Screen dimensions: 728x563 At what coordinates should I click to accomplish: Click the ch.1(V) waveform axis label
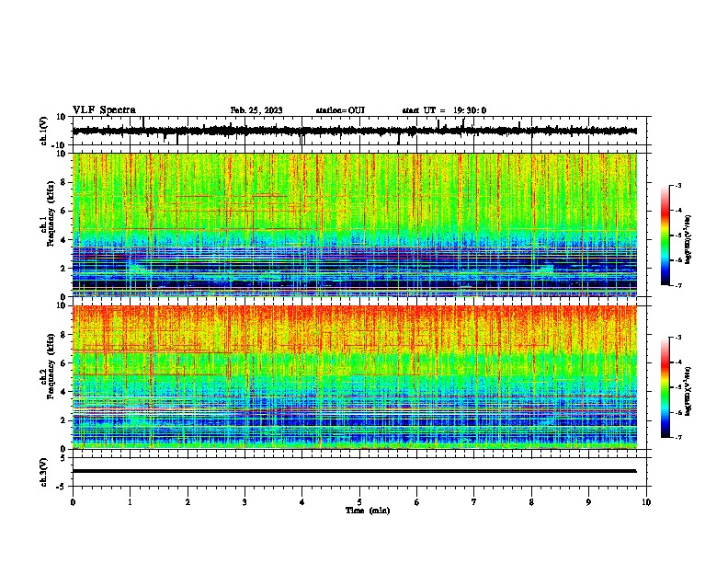[x=44, y=131]
